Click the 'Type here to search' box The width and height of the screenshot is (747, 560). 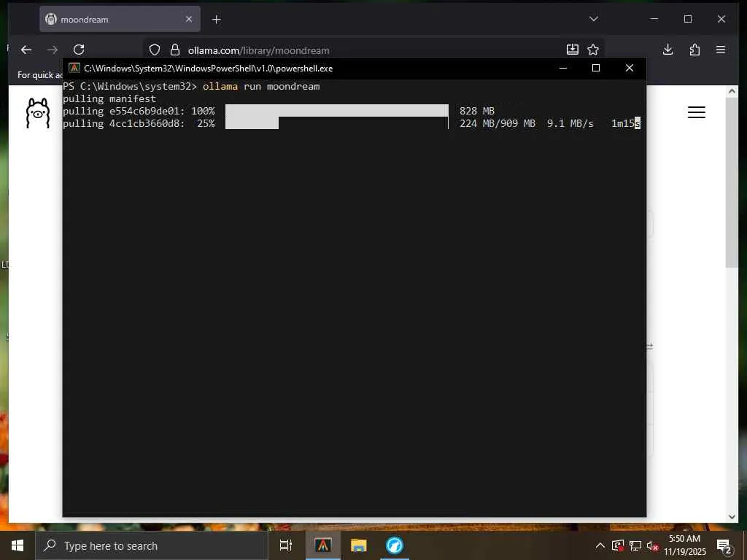[x=152, y=545]
